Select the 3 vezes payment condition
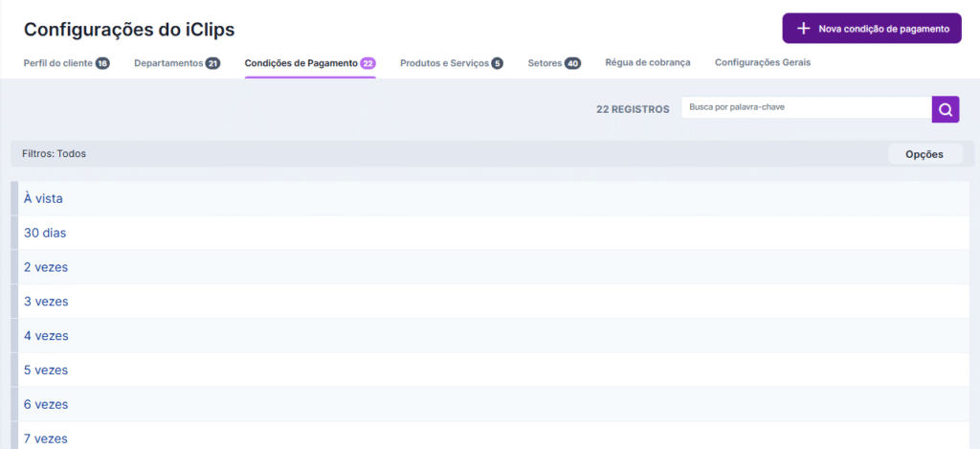Screen dimensions: 980x449 pos(46,302)
